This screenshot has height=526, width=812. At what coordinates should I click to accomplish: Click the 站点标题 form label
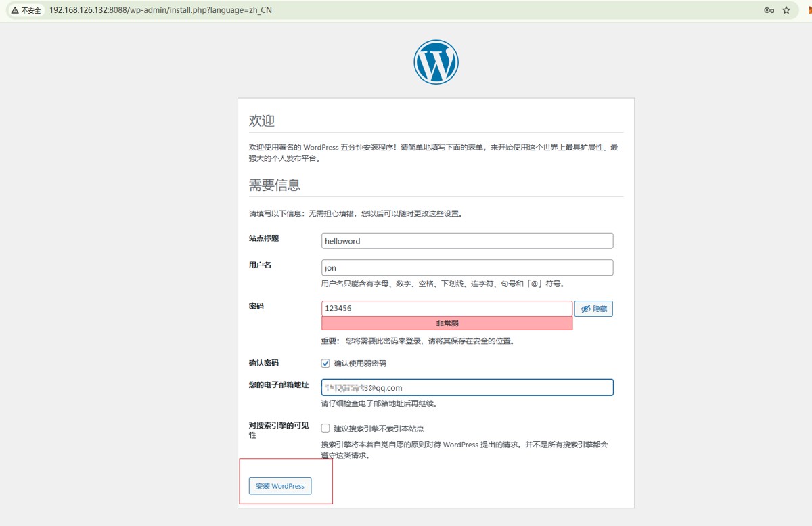coord(264,238)
